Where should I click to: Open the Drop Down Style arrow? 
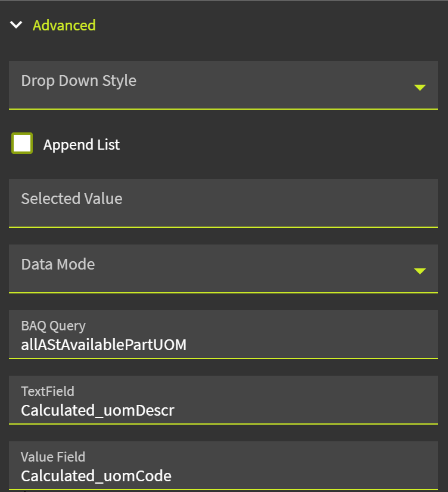pos(419,87)
